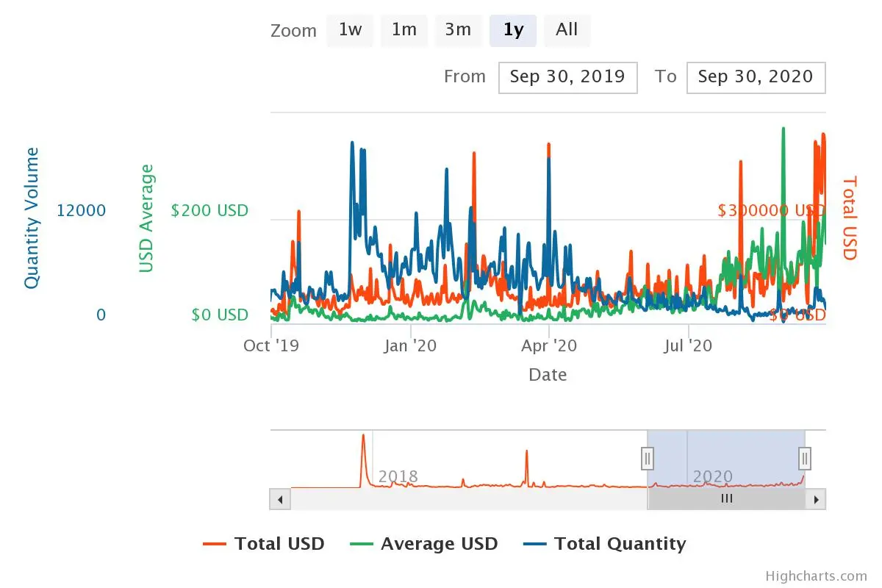Toggle the Total Quantity series visibility

(605, 544)
